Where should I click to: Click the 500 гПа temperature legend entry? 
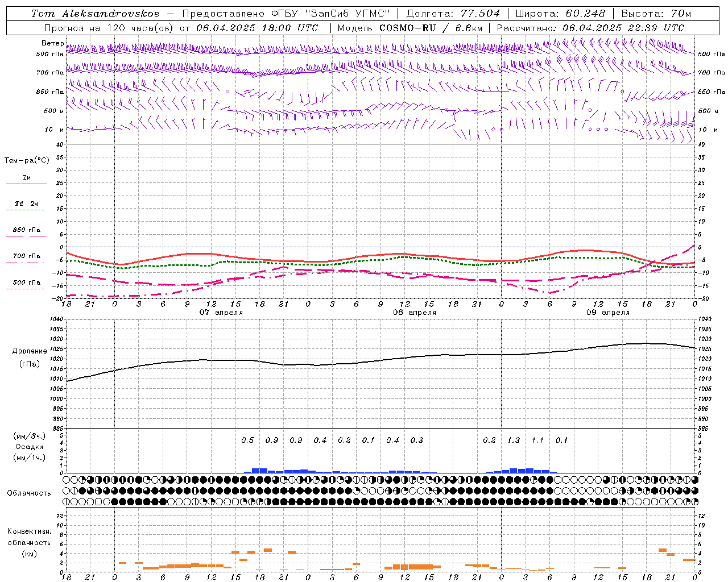[x=27, y=282]
